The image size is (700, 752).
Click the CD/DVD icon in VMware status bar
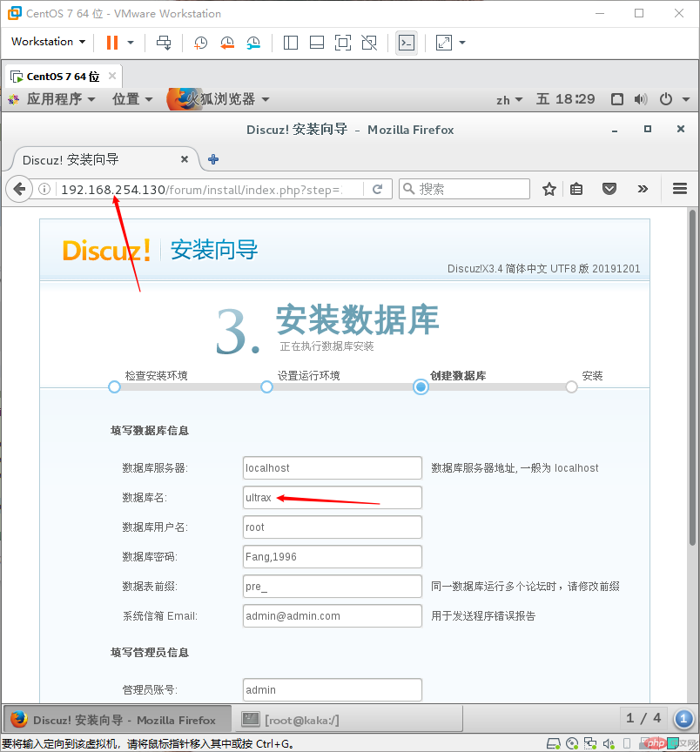pyautogui.click(x=572, y=743)
